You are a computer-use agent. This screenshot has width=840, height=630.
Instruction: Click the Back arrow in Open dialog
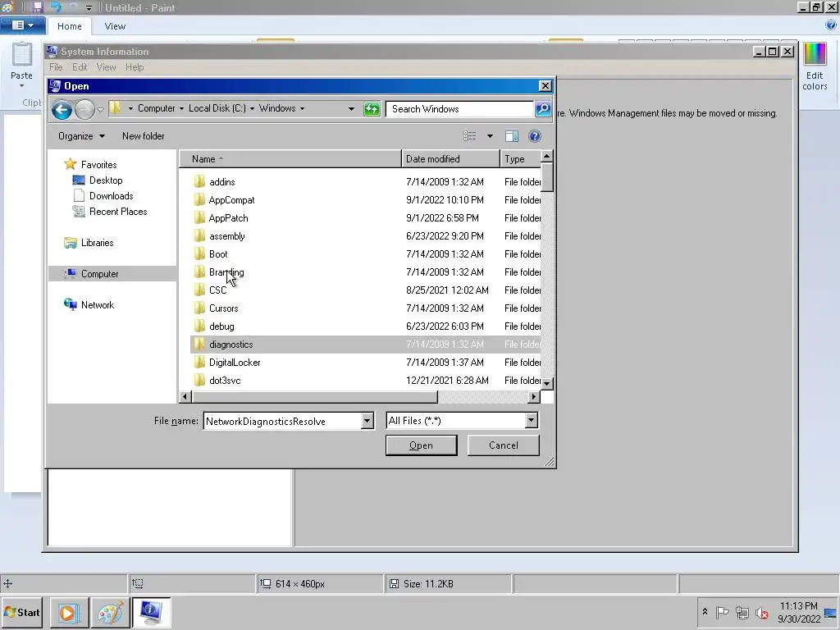click(x=62, y=110)
